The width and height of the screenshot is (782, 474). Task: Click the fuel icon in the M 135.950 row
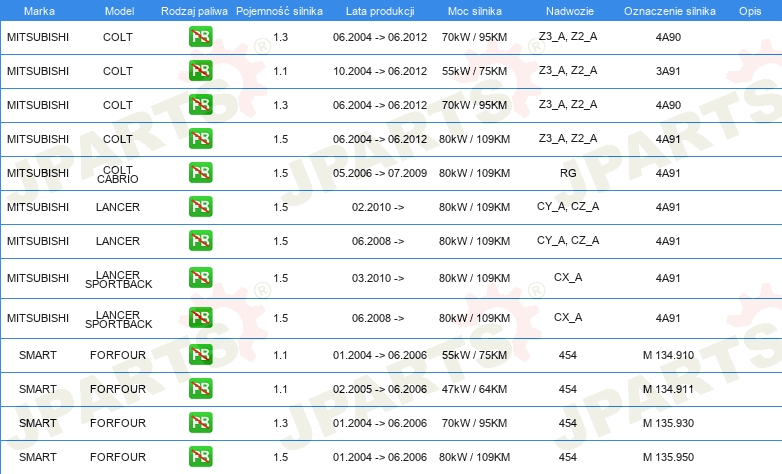click(x=200, y=457)
